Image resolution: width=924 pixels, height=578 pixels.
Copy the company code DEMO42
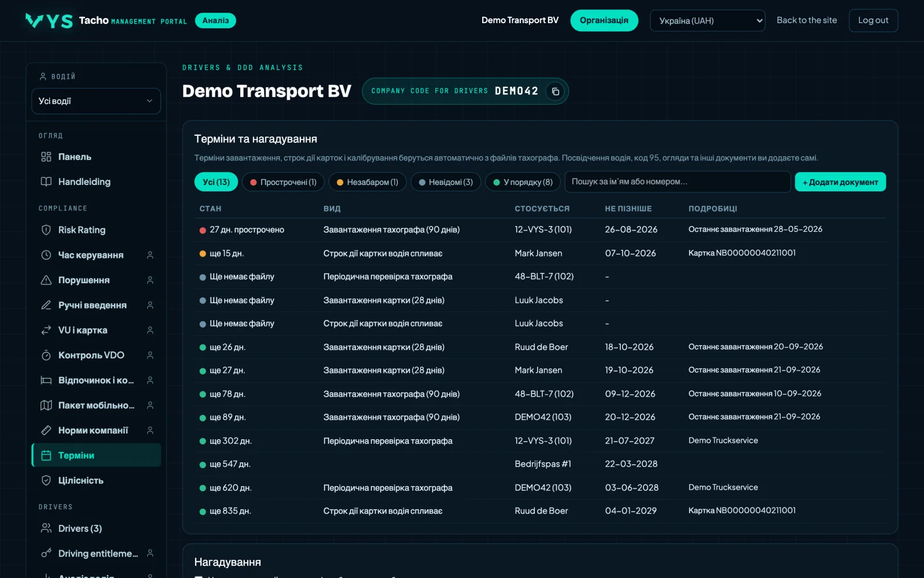pos(555,91)
